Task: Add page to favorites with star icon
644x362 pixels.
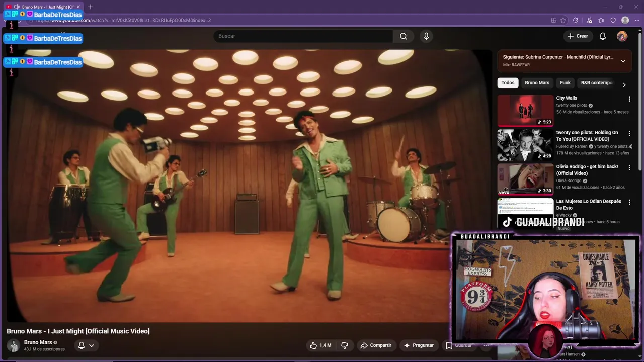Action: coord(563,20)
